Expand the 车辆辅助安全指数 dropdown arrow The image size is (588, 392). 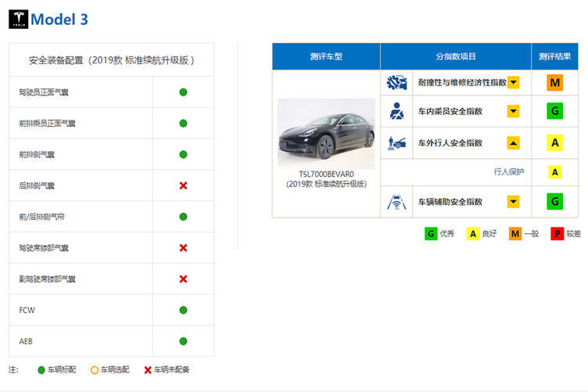click(x=514, y=202)
